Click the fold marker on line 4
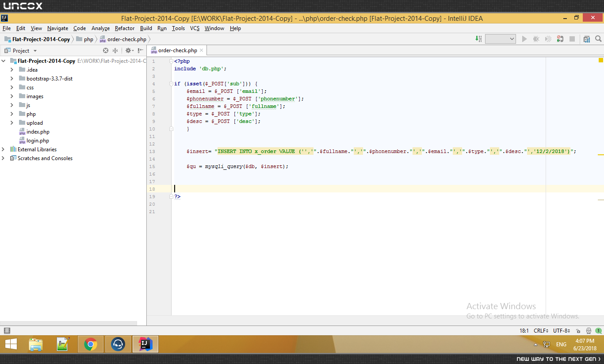The image size is (604, 364). tap(171, 84)
